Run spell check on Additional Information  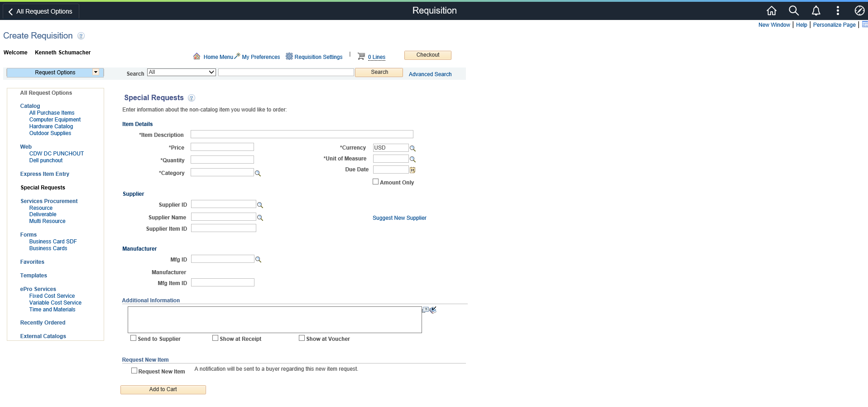pos(433,310)
